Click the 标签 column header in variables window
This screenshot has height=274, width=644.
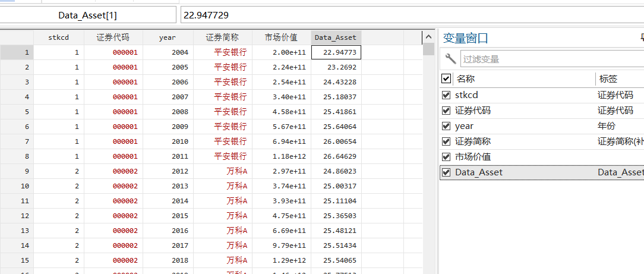point(608,79)
